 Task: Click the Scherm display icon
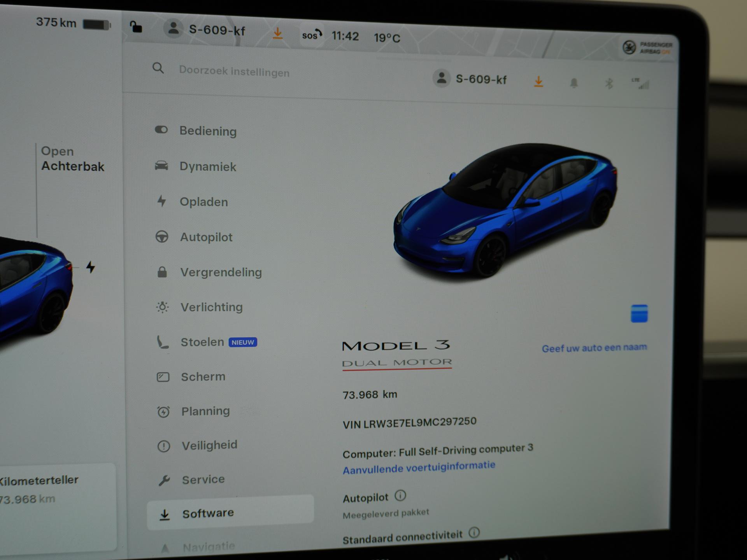pyautogui.click(x=163, y=377)
